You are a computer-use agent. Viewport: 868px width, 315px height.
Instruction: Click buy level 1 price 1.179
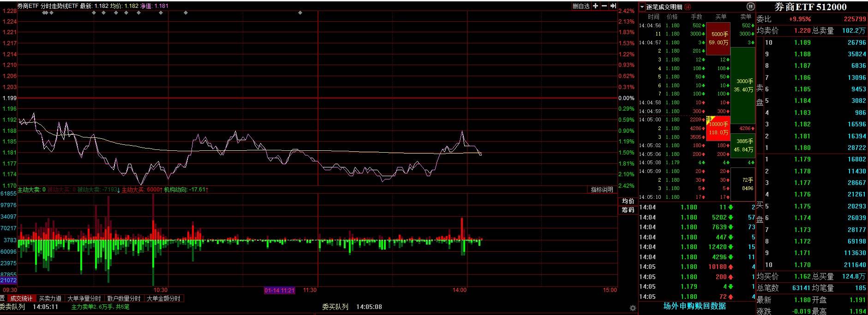coord(802,159)
